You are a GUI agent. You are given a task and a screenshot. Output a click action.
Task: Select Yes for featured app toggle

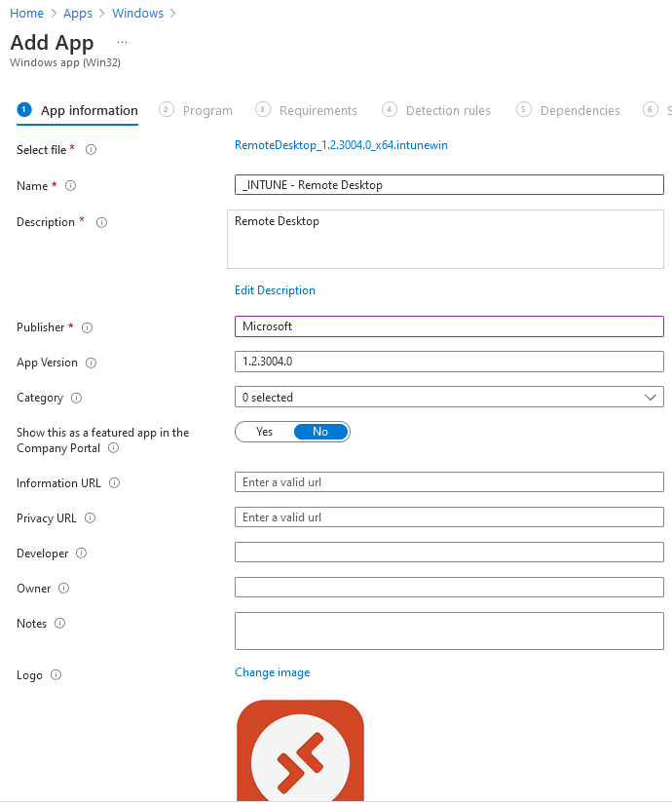tap(264, 432)
